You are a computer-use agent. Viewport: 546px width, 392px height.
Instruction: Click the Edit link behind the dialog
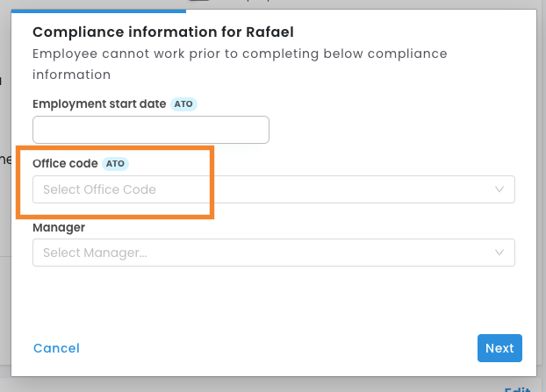(x=517, y=388)
